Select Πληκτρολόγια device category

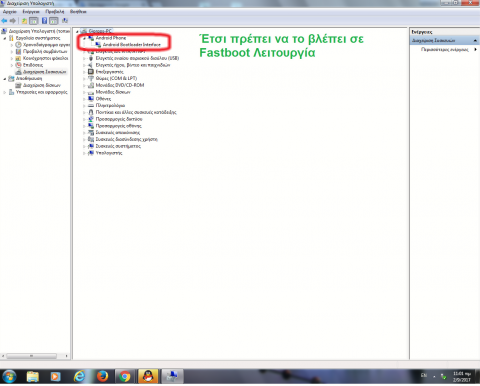click(x=110, y=106)
